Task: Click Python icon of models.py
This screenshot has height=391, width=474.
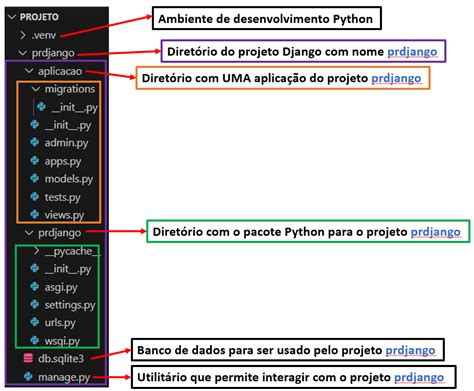Action: (x=35, y=178)
